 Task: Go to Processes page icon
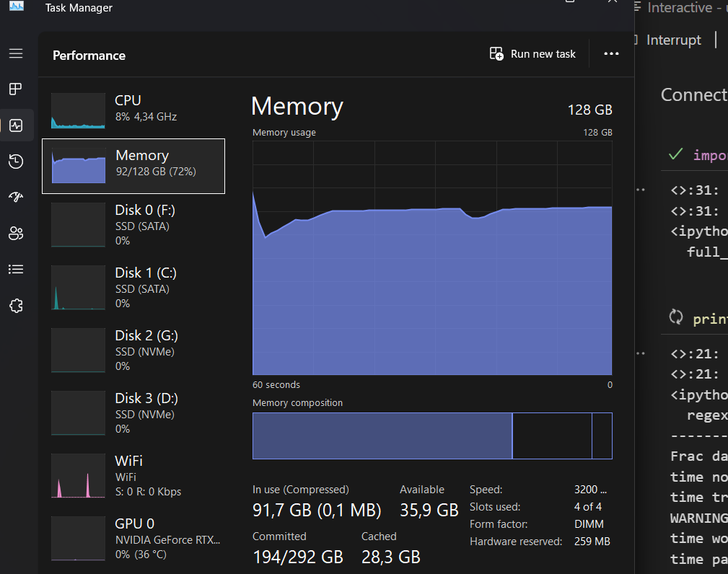16,89
